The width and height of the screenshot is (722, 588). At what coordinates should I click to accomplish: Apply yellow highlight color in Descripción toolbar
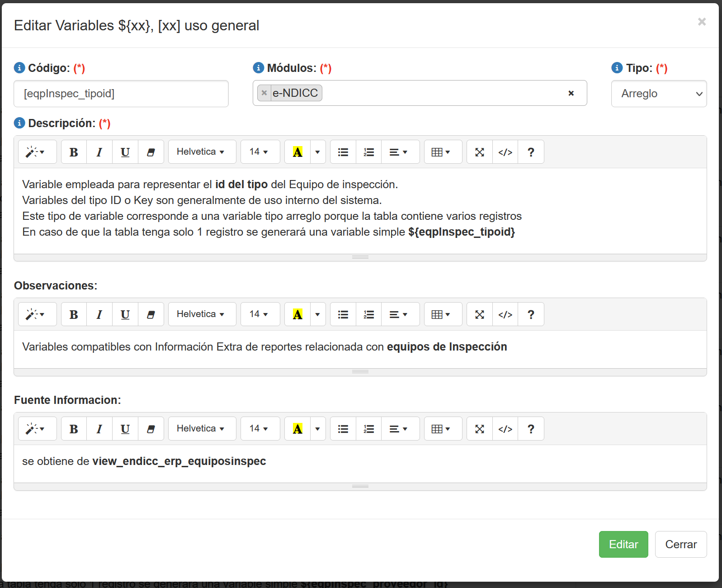click(297, 152)
